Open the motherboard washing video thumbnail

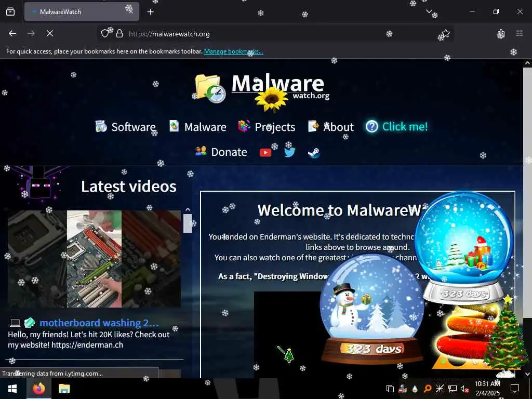click(95, 259)
